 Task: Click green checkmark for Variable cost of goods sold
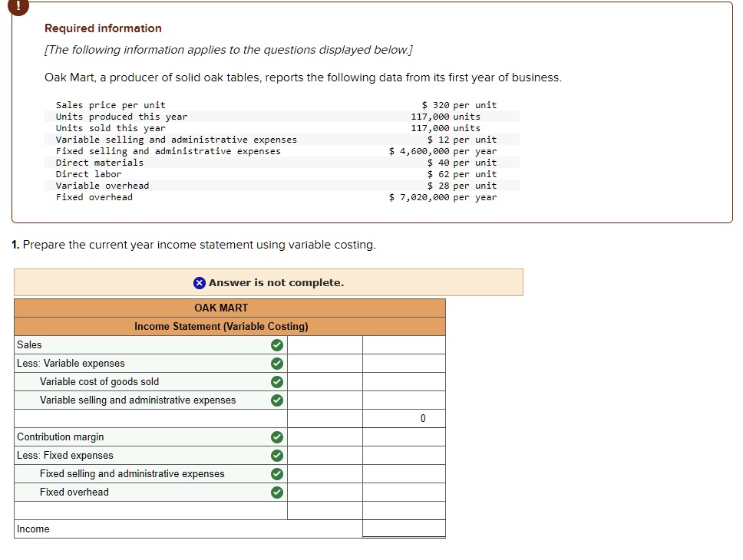point(277,382)
